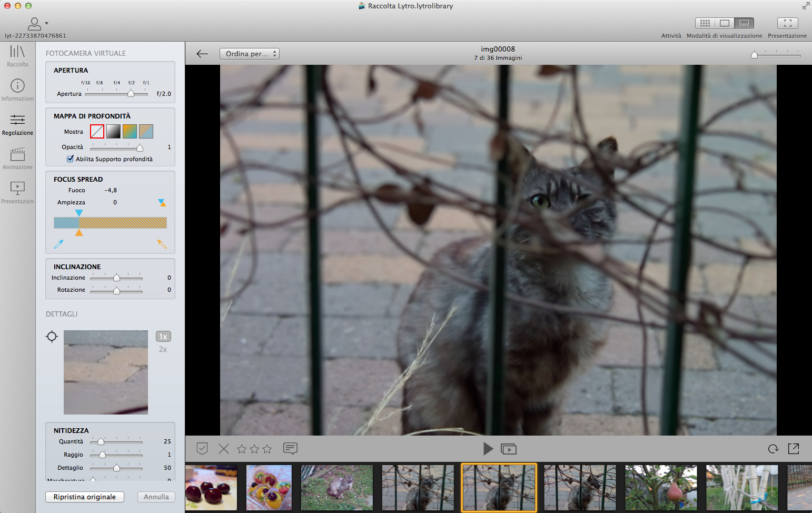Select the cherries thumbnail
Screen dimensions: 812x513
coord(211,488)
